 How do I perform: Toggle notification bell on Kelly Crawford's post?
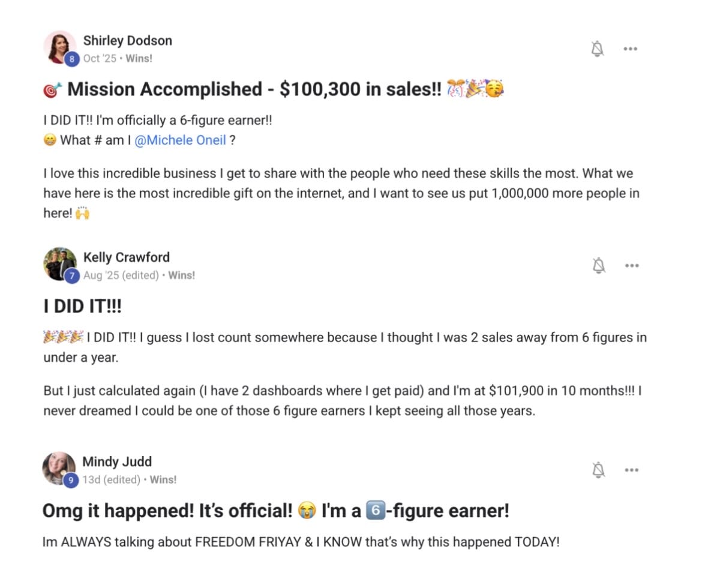click(599, 265)
